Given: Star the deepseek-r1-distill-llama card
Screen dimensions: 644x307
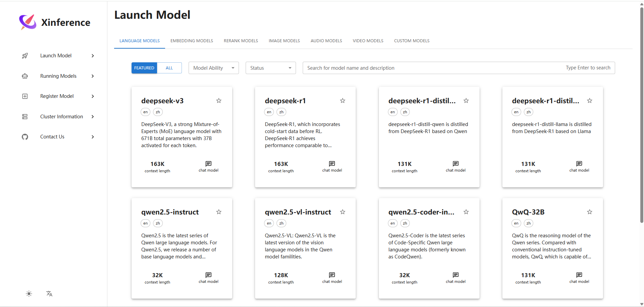Looking at the screenshot, I should (x=590, y=101).
